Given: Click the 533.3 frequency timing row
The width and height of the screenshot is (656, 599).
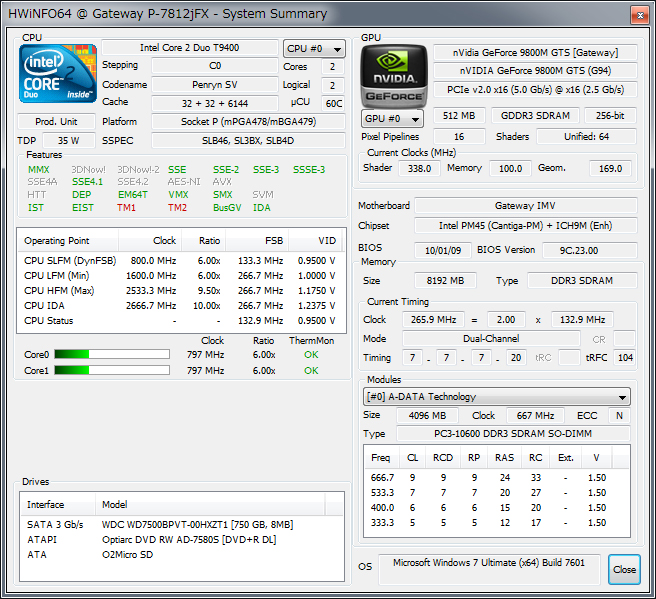Looking at the screenshot, I should click(x=497, y=493).
